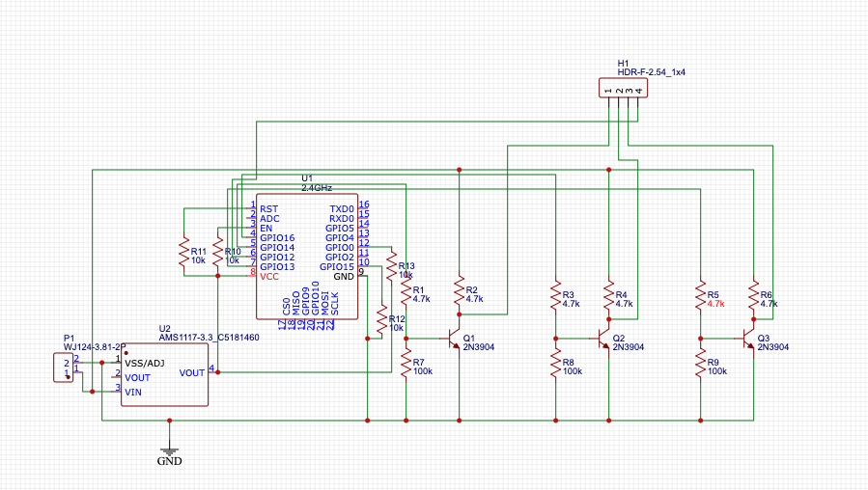Select the Q3 2N3904 transistor symbol
Screen dimensions: 868x490
[748, 339]
